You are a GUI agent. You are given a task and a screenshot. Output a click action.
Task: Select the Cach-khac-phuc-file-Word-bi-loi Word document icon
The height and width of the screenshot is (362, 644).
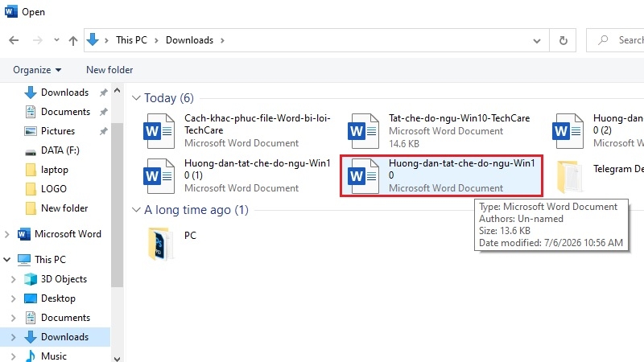pyautogui.click(x=159, y=131)
